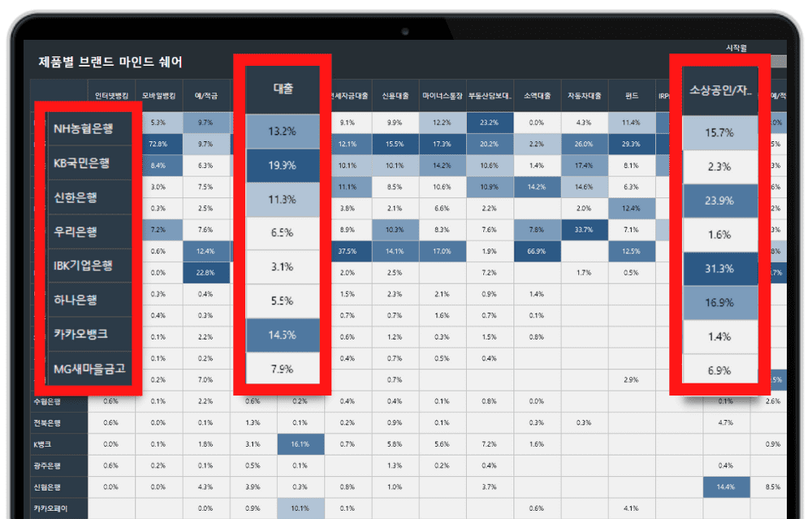The image size is (812, 519).
Task: Select the 15.5% cell
Action: tap(395, 144)
